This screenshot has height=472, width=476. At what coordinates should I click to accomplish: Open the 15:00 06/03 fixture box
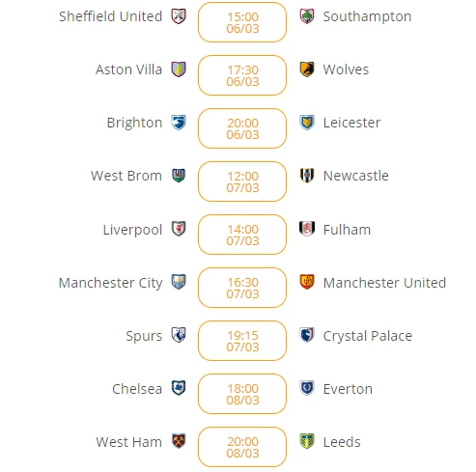242,22
